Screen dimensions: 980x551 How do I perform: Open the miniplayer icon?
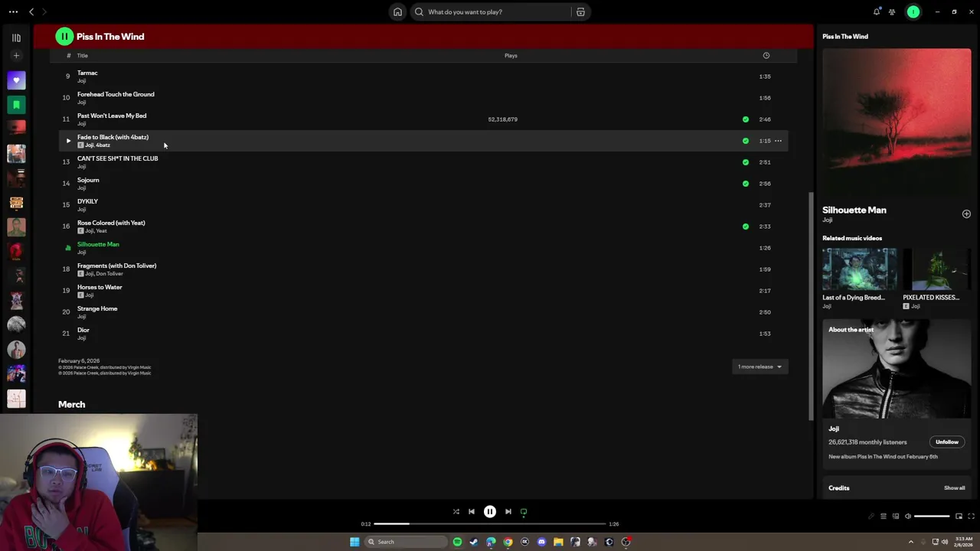pos(959,517)
